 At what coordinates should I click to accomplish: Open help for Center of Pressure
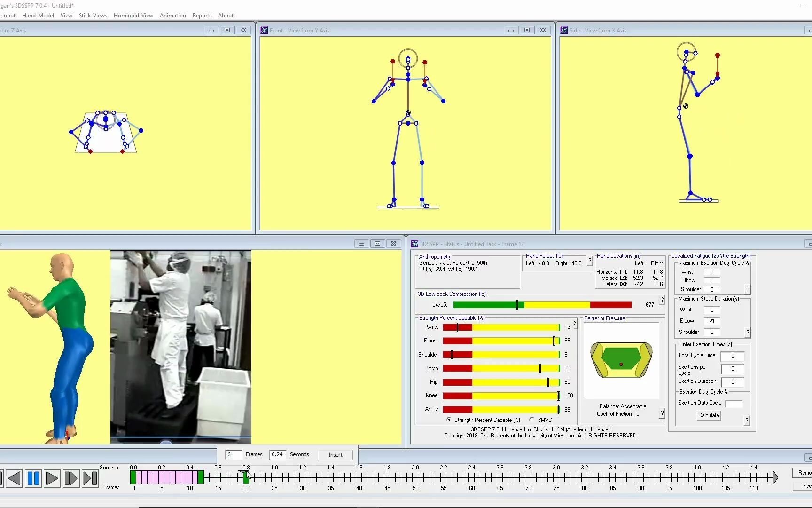[x=662, y=413]
